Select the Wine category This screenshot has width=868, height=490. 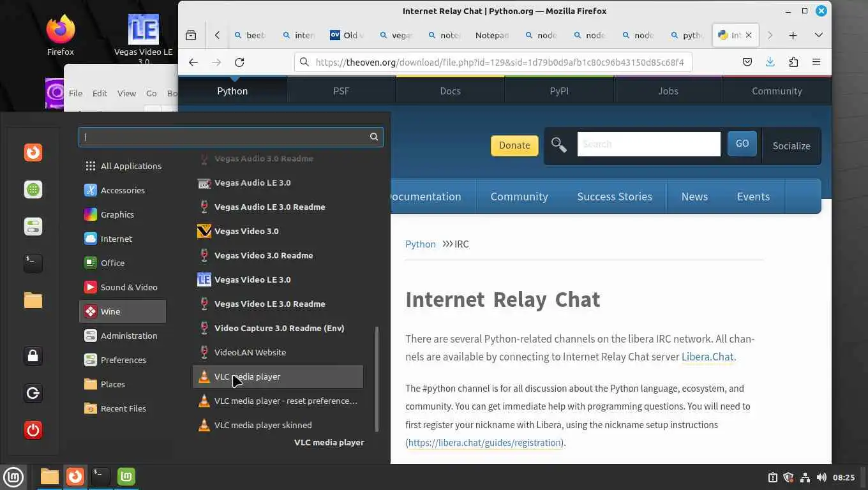pos(123,311)
